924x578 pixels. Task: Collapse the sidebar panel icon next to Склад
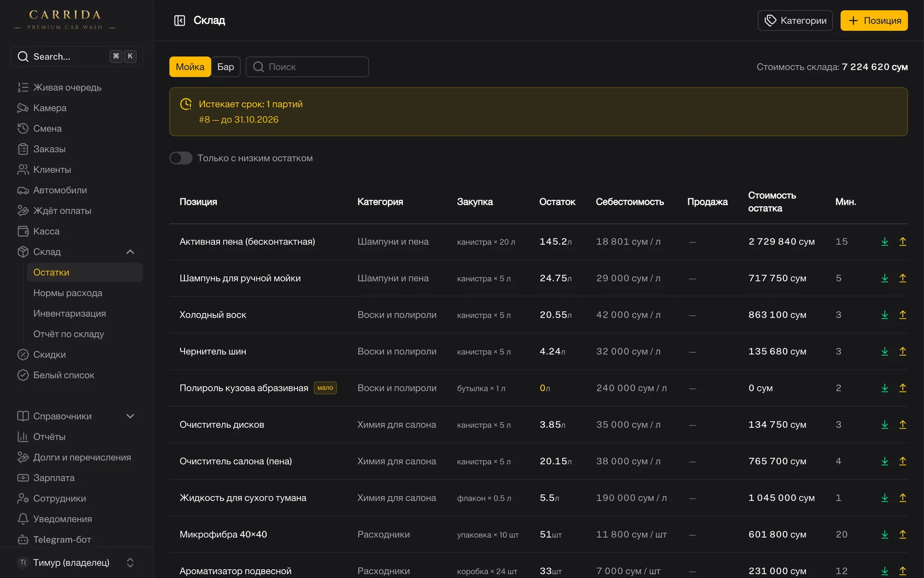pos(179,20)
